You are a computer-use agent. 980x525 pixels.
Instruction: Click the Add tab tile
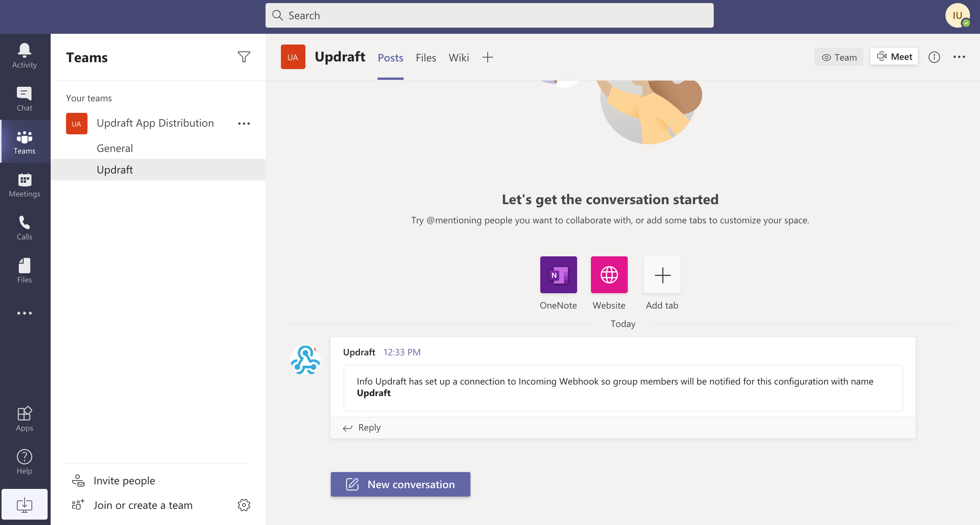tap(662, 275)
